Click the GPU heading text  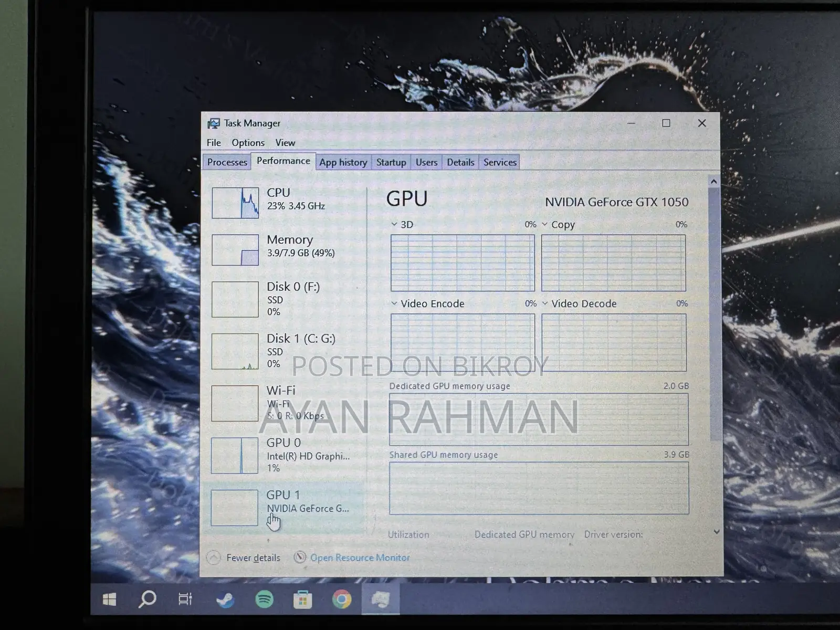pos(407,199)
